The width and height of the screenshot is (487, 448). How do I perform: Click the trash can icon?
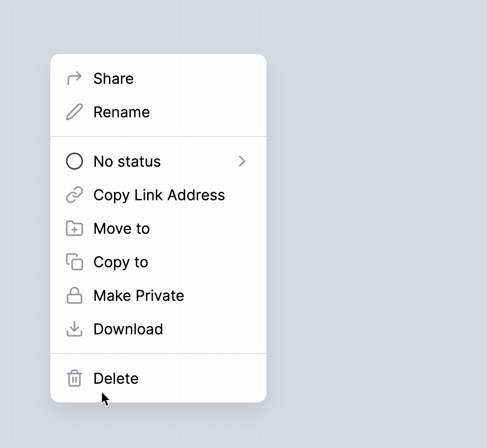[x=74, y=378]
